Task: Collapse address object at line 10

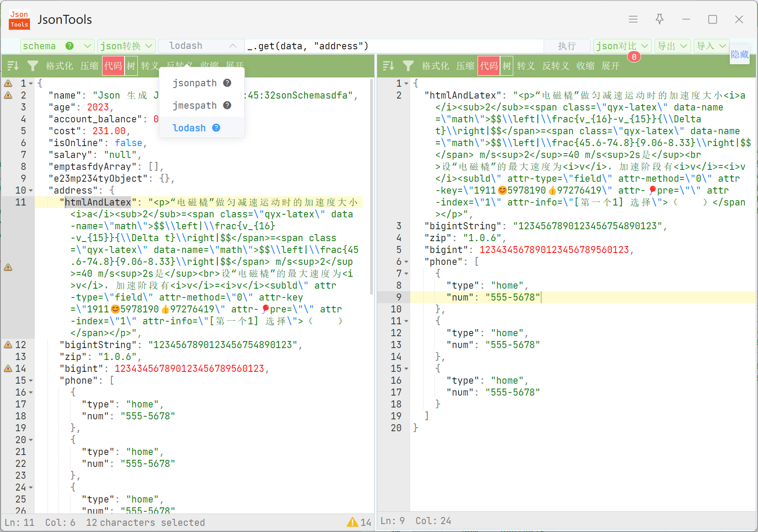Action: click(x=31, y=191)
